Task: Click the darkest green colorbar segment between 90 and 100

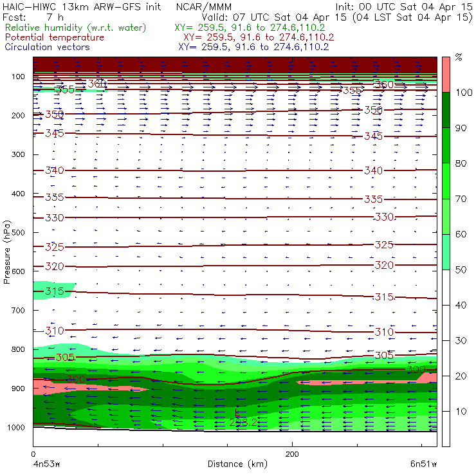Action: tap(446, 110)
